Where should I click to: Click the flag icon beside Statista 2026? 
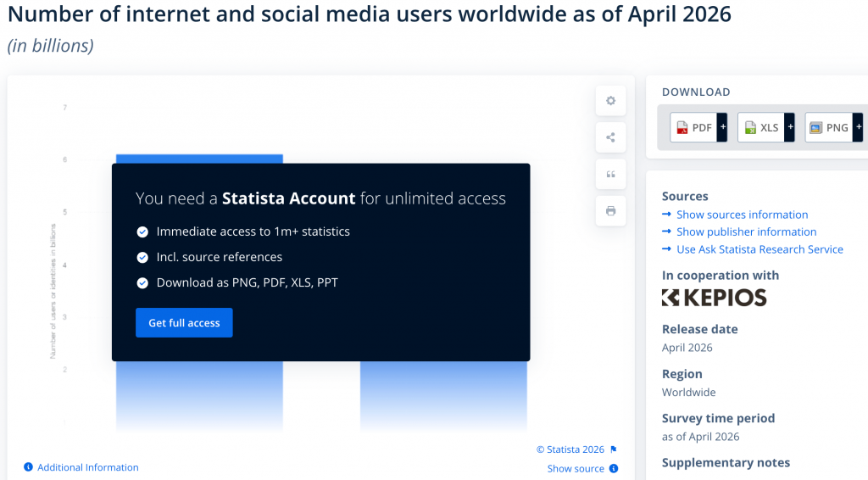(x=614, y=449)
